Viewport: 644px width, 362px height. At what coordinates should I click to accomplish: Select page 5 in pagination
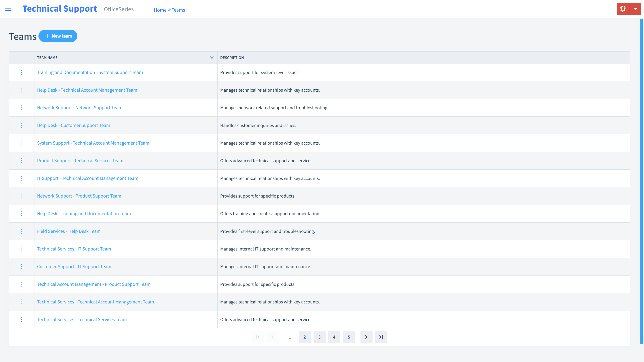point(349,337)
